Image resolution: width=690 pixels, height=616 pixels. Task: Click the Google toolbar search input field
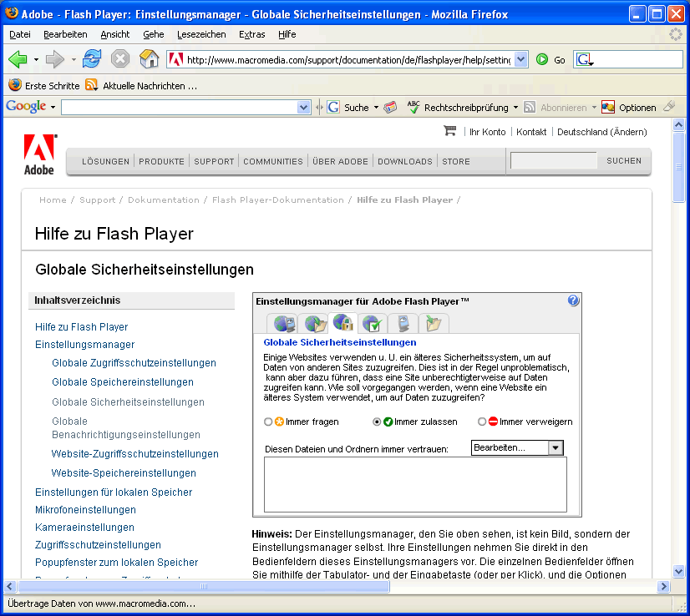[180, 108]
